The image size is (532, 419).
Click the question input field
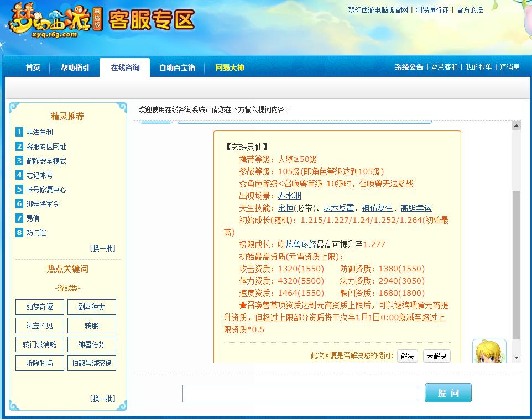tap(300, 393)
